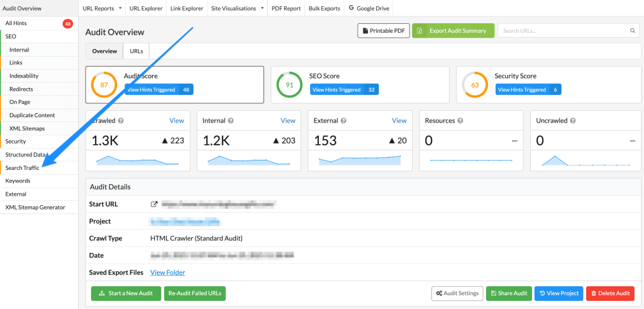
Task: Click the SEO Score 91 circle
Action: [289, 85]
